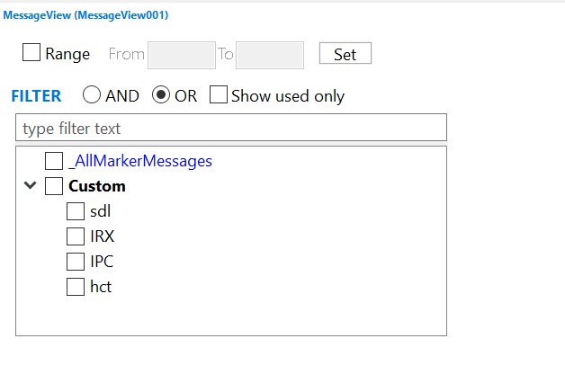Check the _AllMarkerMessages checkbox
The height and width of the screenshot is (392, 565).
(54, 161)
